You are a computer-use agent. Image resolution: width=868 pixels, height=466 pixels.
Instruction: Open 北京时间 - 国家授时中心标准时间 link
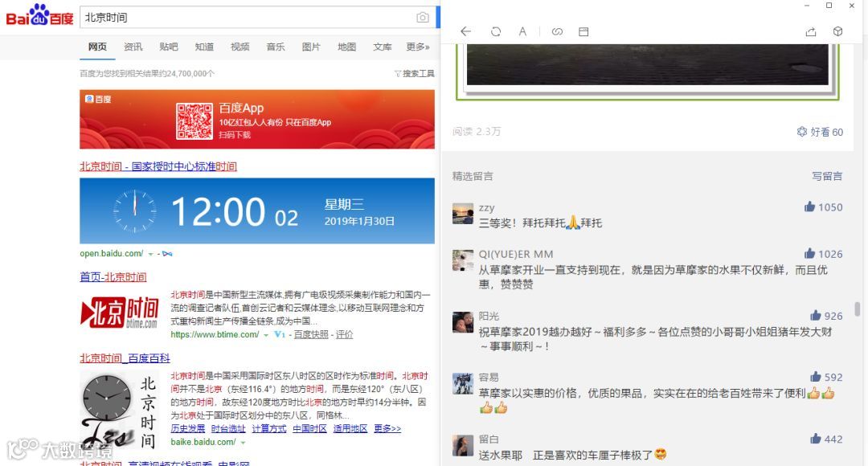pyautogui.click(x=158, y=166)
